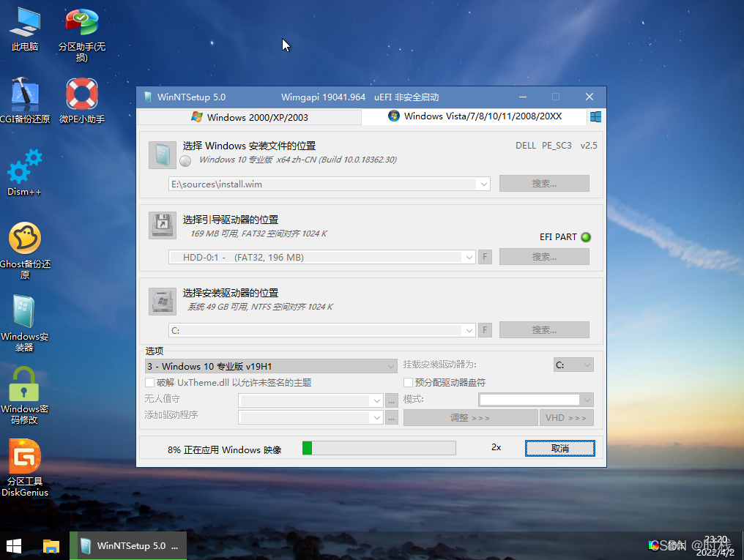
Task: Toggle 破解 UxTheme.dll checkbox
Action: [x=150, y=383]
